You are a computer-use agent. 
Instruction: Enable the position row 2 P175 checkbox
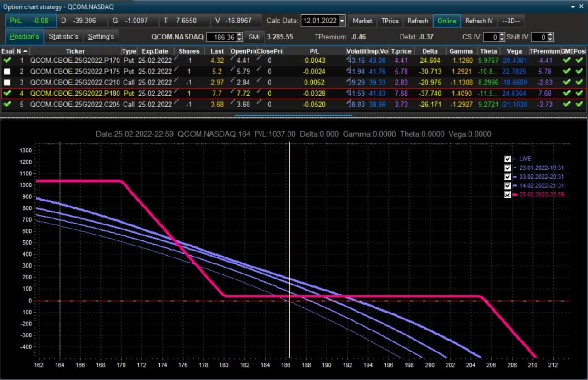point(7,72)
